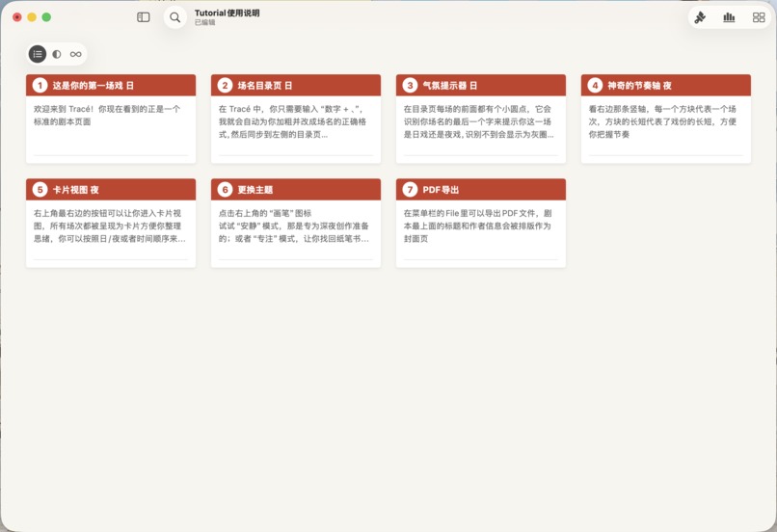Click text 欢迎来到 Tracé in first card
777x532 pixels.
64,109
